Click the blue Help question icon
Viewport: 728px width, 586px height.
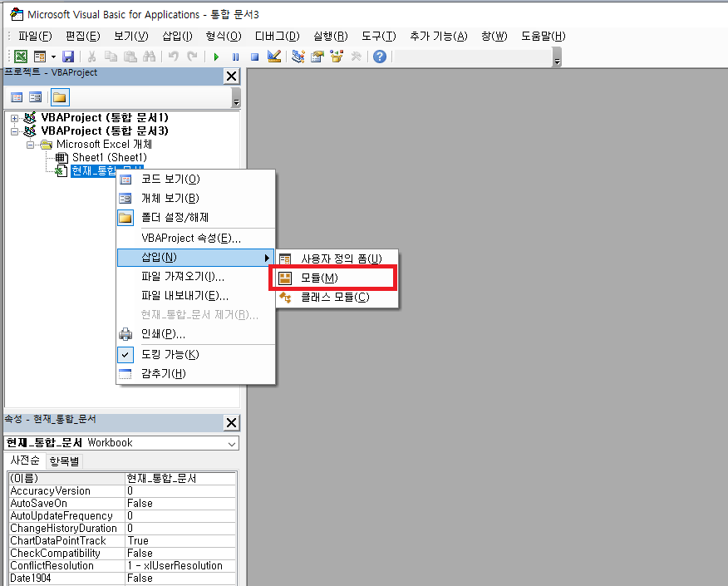380,57
